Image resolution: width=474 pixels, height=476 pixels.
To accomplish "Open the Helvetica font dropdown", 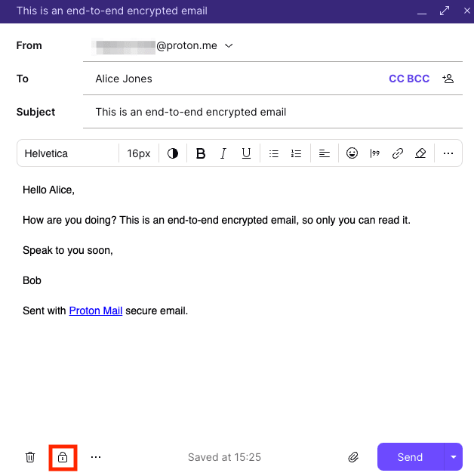I will click(x=68, y=153).
